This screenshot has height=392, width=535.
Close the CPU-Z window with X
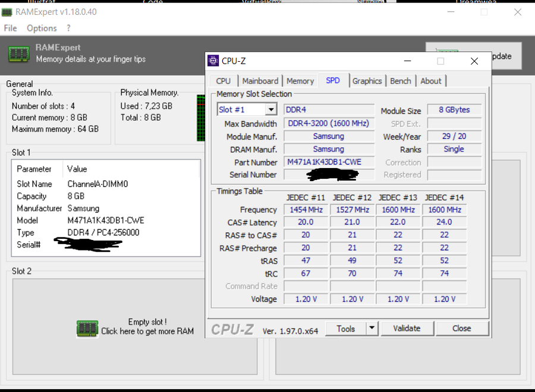tap(474, 61)
